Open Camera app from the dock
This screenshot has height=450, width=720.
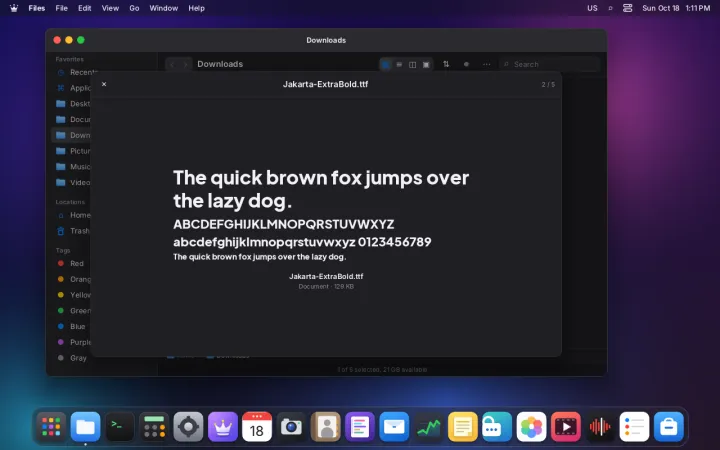point(291,427)
